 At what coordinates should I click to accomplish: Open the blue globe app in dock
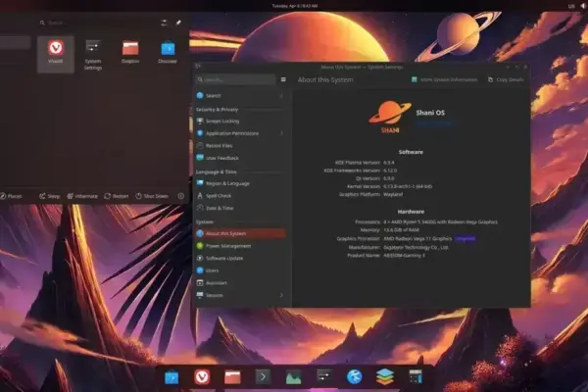tap(355, 377)
